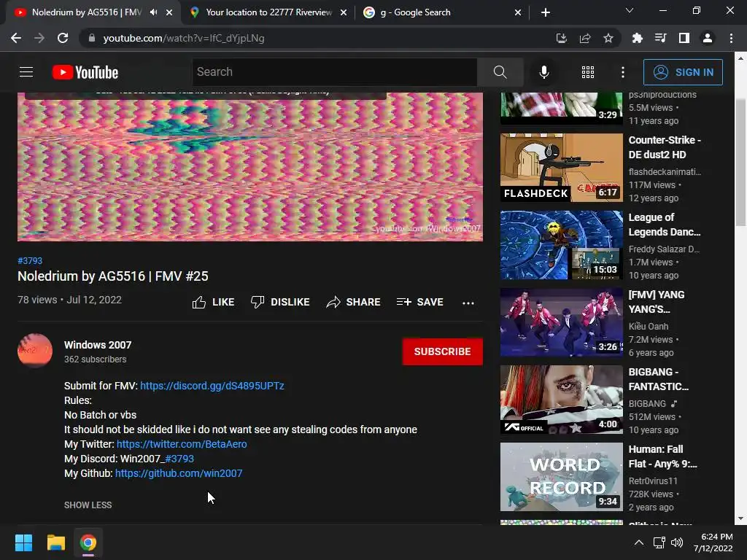The width and height of the screenshot is (747, 560).
Task: Click the #3793 hashtag above the title
Action: pyautogui.click(x=30, y=260)
